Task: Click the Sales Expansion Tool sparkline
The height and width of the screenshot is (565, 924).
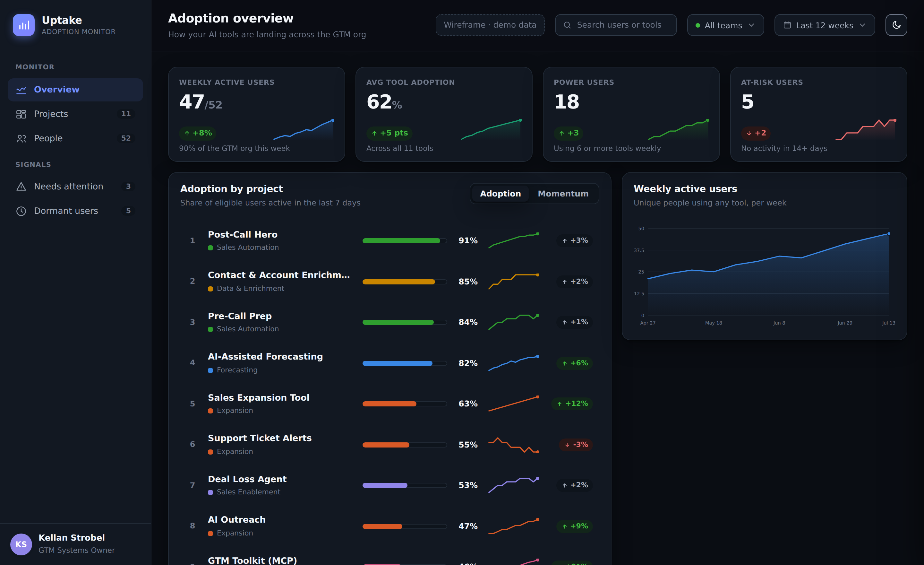Action: click(x=513, y=404)
